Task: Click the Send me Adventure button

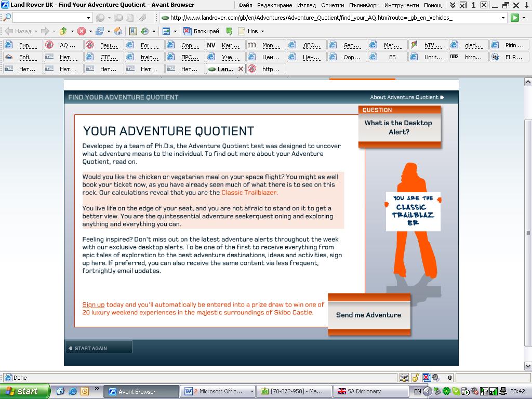Action: tap(369, 315)
